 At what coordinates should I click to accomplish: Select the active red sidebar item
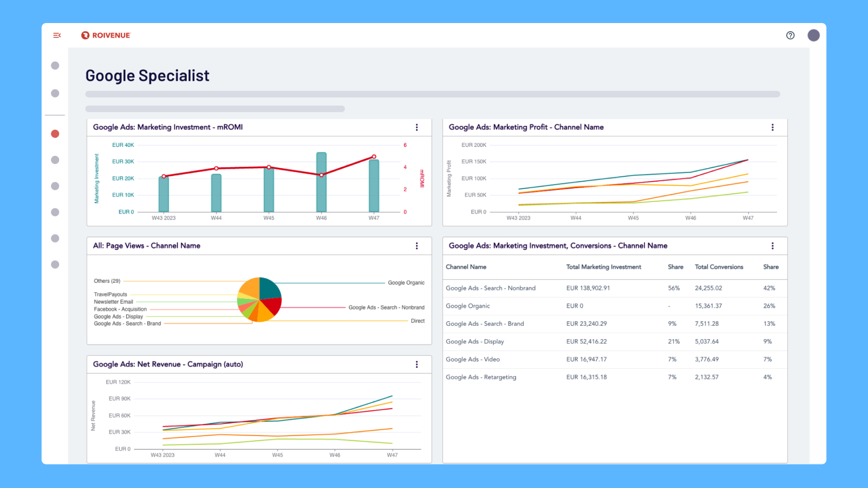coord(55,134)
